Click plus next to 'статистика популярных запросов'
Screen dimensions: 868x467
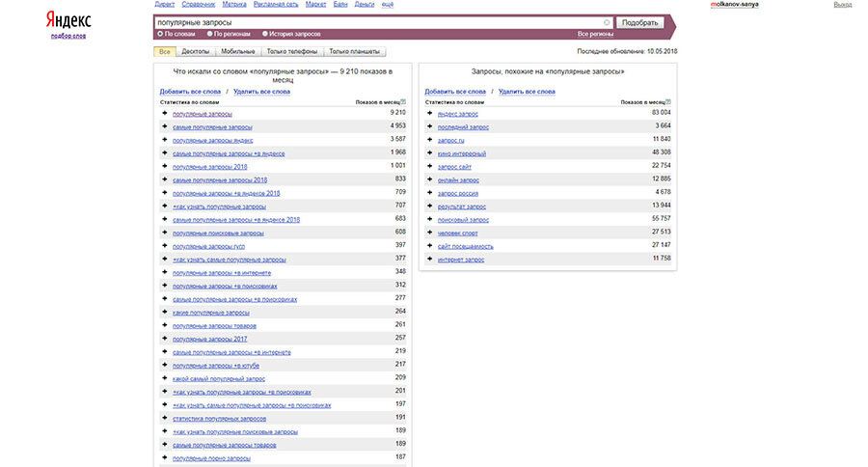click(164, 418)
